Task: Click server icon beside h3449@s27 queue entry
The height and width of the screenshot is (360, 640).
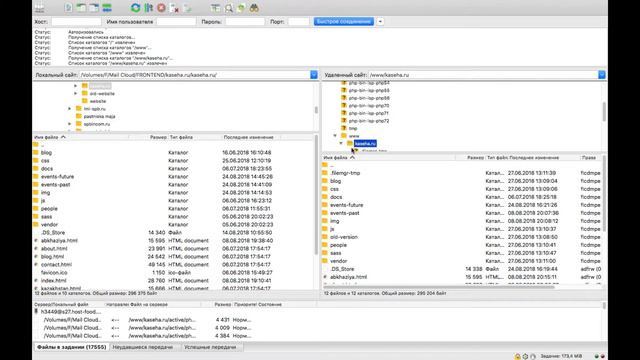Action: pos(36,311)
